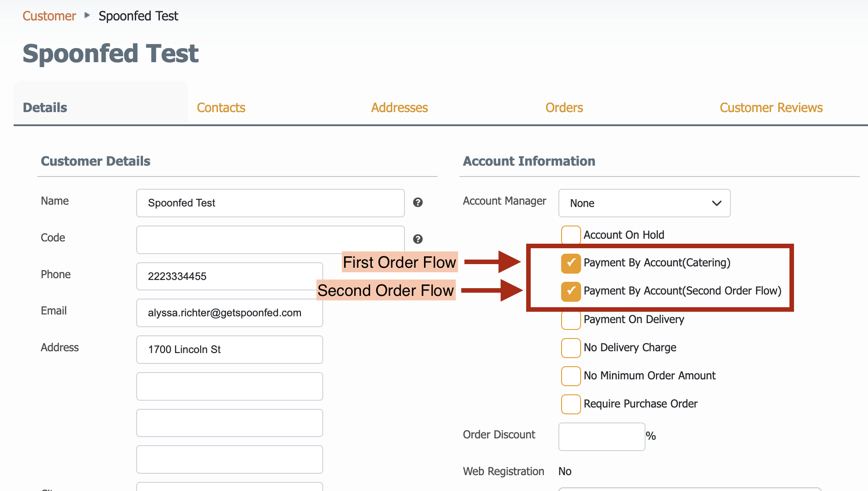The image size is (868, 491).
Task: Click the Spoonfed Test breadcrumb text
Action: tap(138, 16)
